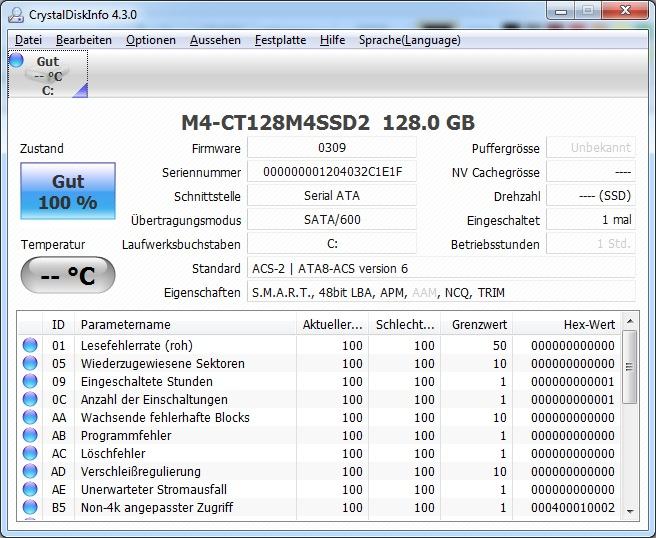Viewport: 656px width, 538px height.
Task: Click the Hex-Wert column header
Action: [x=567, y=324]
